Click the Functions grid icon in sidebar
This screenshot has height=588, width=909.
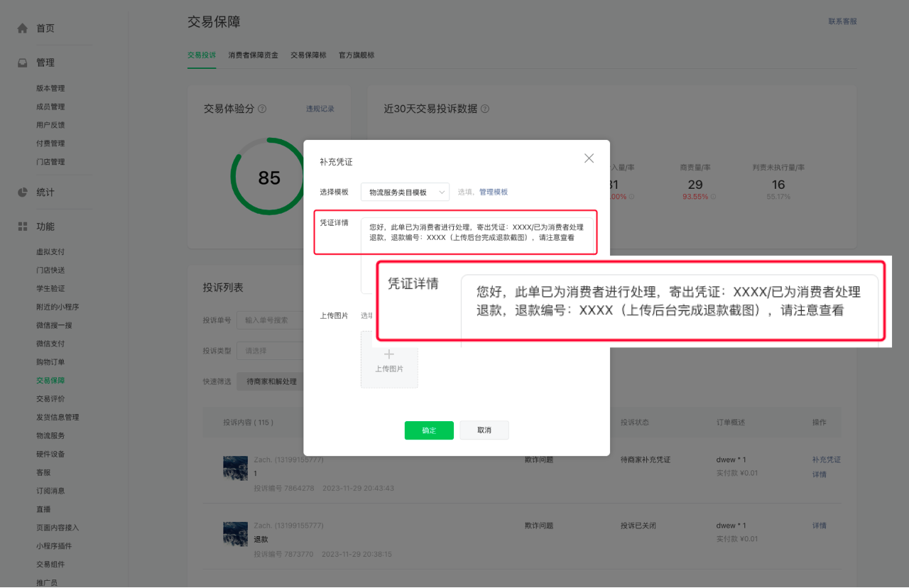click(23, 227)
